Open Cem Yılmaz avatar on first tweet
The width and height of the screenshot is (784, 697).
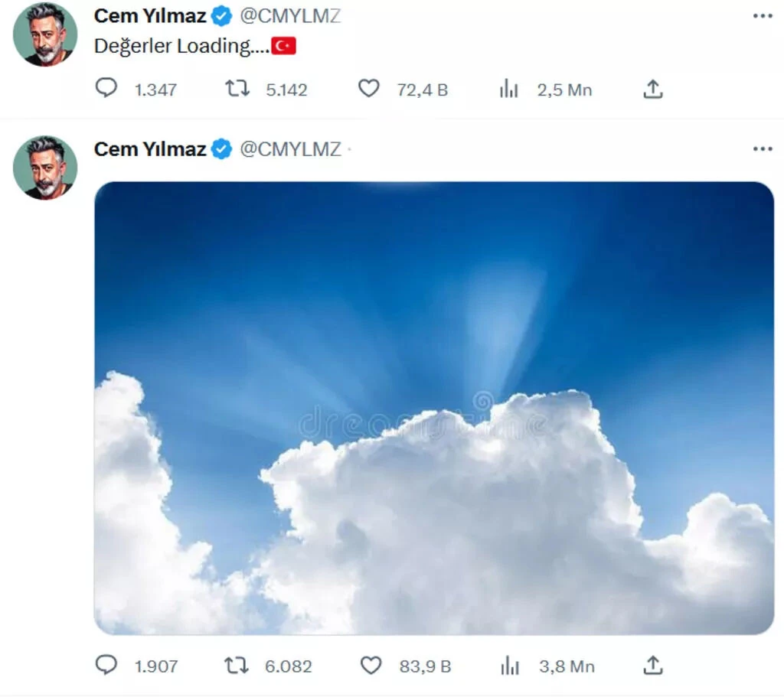[x=45, y=34]
